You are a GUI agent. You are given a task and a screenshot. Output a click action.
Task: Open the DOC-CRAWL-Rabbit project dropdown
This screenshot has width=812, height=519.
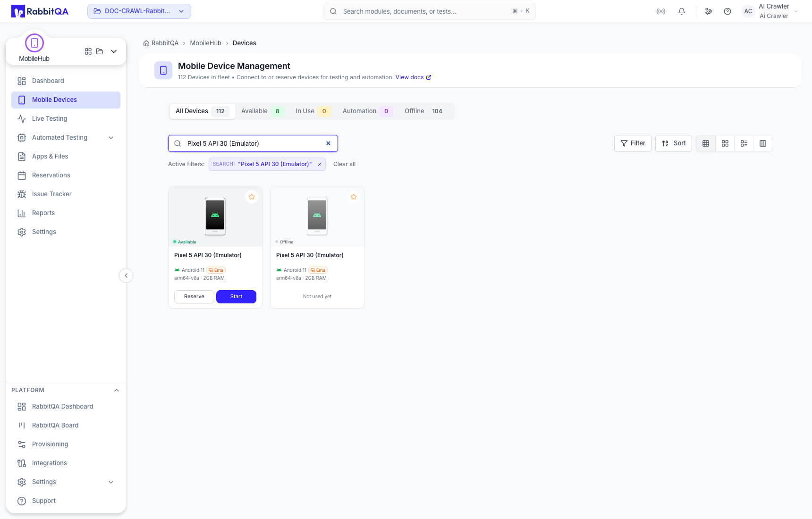[x=139, y=11]
